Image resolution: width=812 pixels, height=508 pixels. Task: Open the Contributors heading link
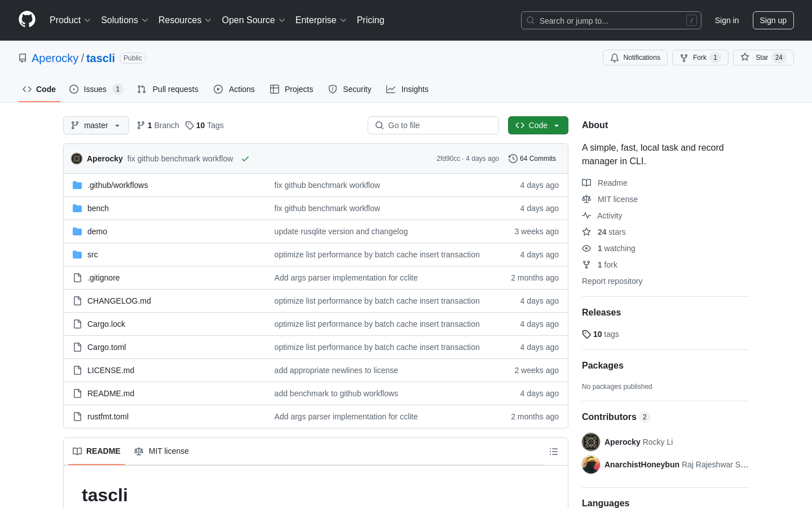click(616, 417)
